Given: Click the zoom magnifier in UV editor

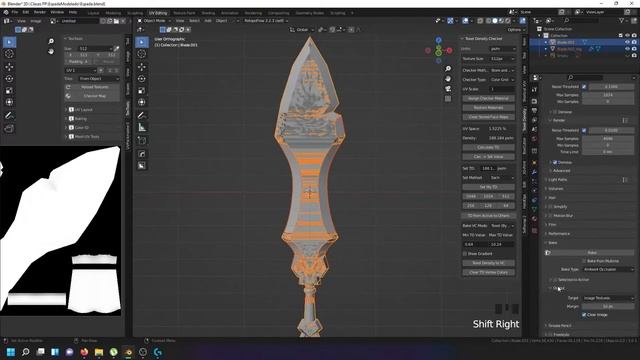Looking at the screenshot, I should [51, 41].
